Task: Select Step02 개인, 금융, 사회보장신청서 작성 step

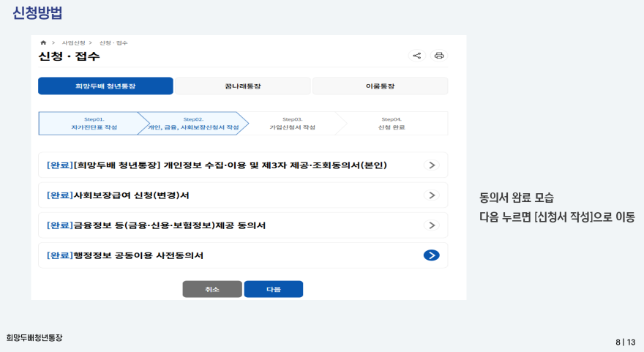Action: [193, 123]
